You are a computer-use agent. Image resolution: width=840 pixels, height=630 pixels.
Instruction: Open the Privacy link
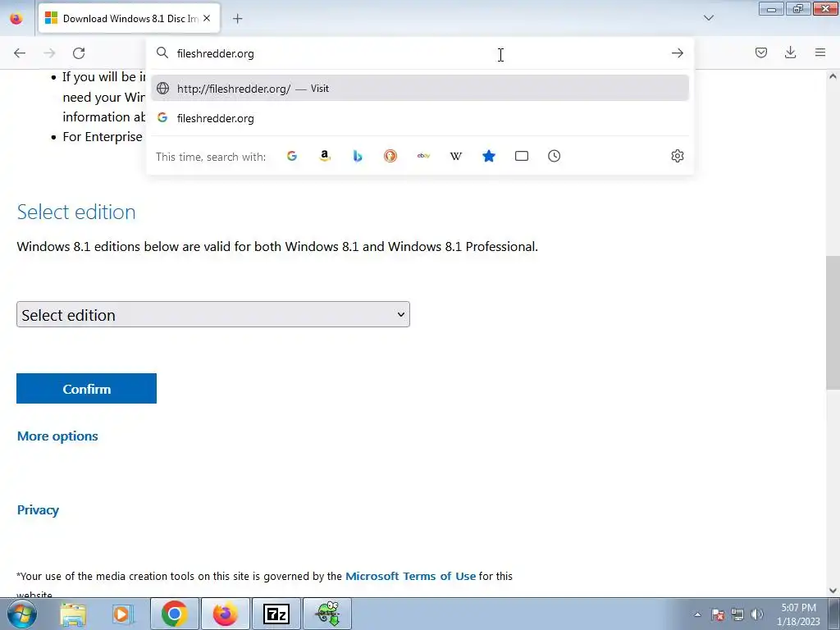[38, 510]
